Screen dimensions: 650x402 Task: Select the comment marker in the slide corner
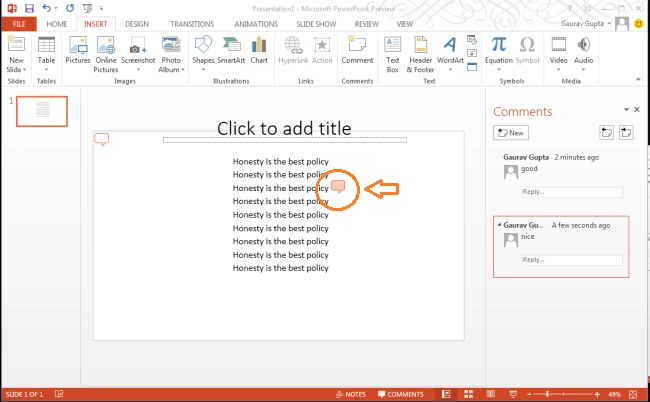click(102, 139)
